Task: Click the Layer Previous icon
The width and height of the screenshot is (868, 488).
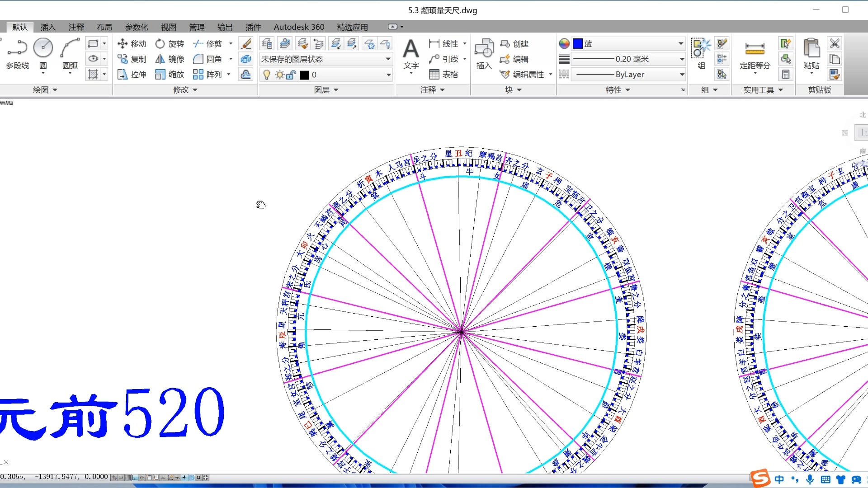Action: coord(319,43)
